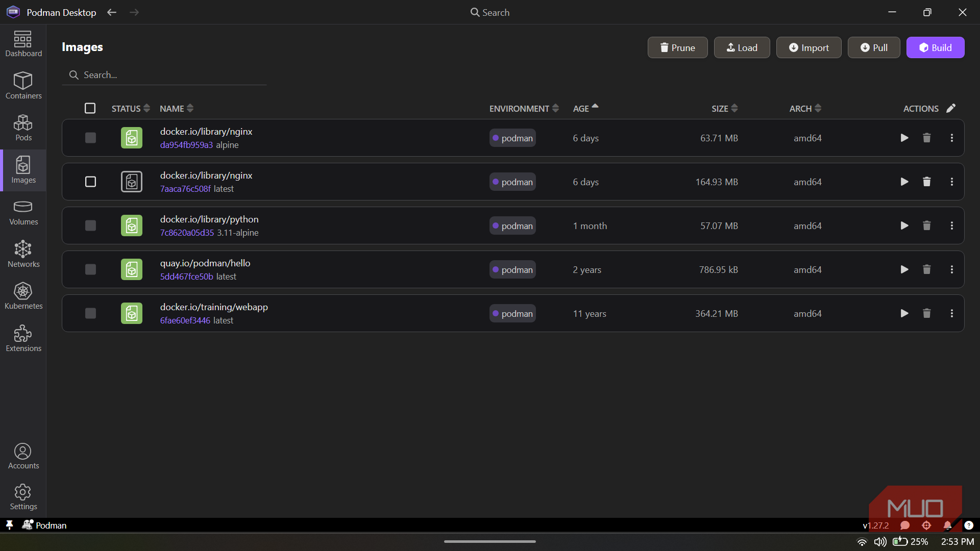Image resolution: width=980 pixels, height=551 pixels.
Task: Open the help question mark icon
Action: pyautogui.click(x=969, y=525)
